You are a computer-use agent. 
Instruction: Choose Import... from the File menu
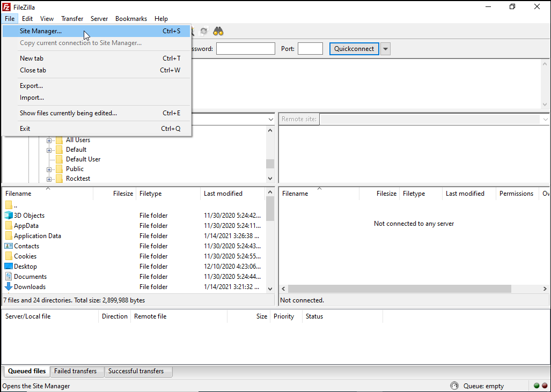click(x=96, y=98)
